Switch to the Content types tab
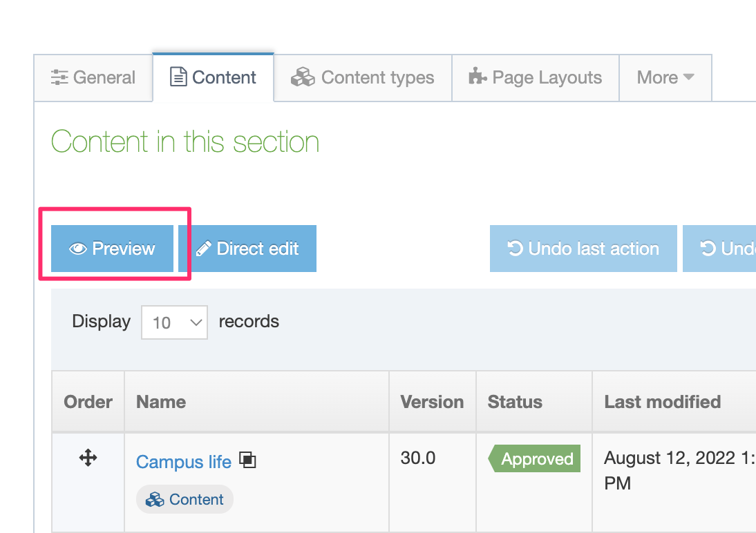 (363, 77)
